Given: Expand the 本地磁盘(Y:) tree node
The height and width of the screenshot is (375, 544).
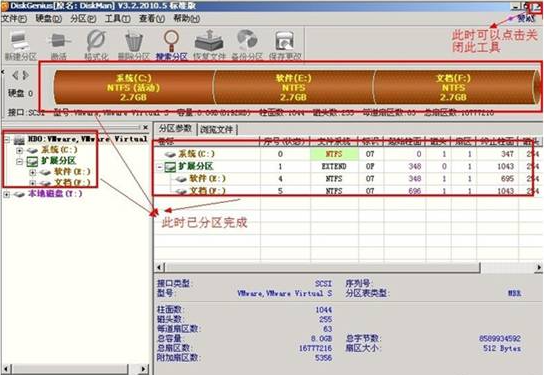Looking at the screenshot, I should point(6,194).
